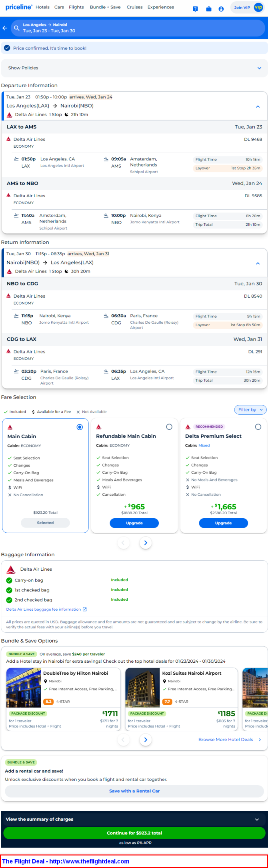This screenshot has width=268, height=868.
Task: Expand View the summary of charges
Action: [134, 819]
